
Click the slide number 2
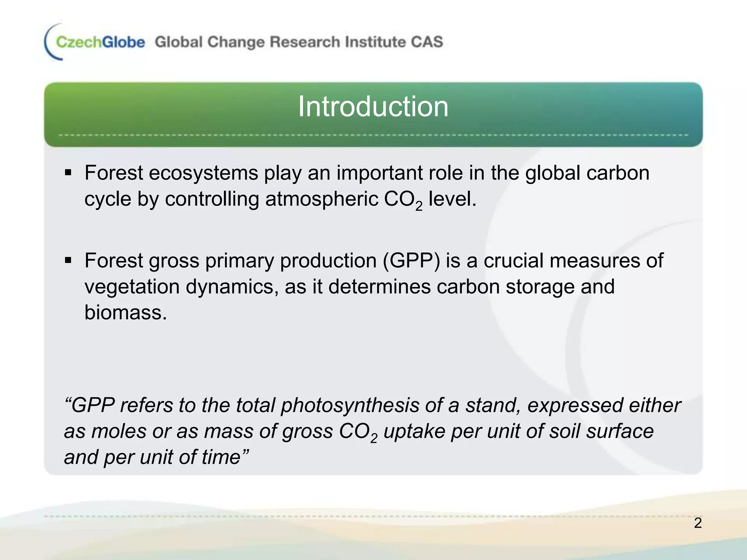[698, 523]
